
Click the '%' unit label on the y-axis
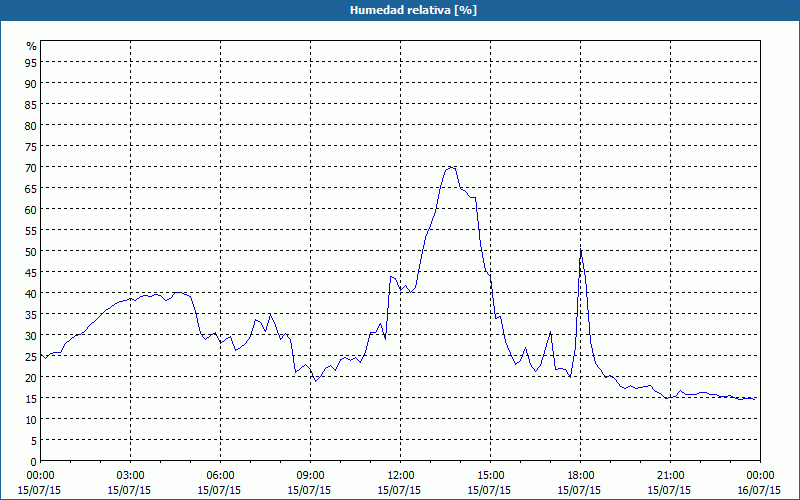coord(32,46)
